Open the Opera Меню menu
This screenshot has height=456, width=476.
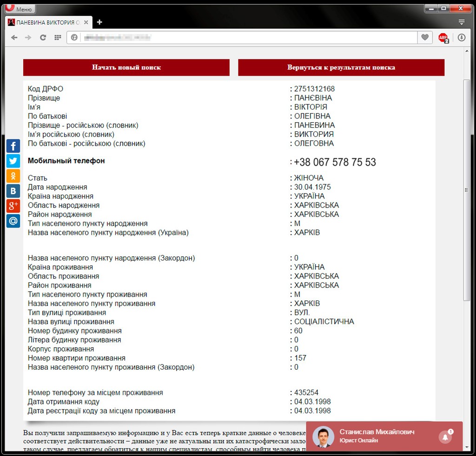19,9
